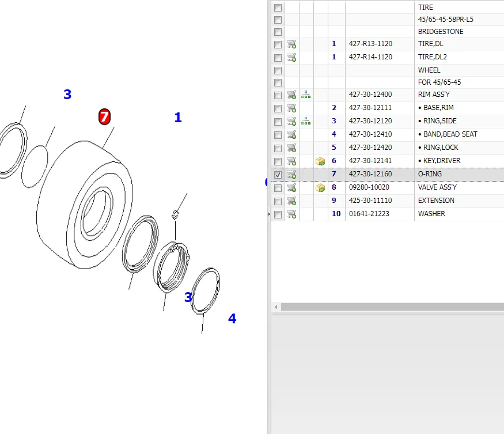504x434 pixels.
Task: Select upper-left callout 3 on diagram
Action: click(67, 95)
